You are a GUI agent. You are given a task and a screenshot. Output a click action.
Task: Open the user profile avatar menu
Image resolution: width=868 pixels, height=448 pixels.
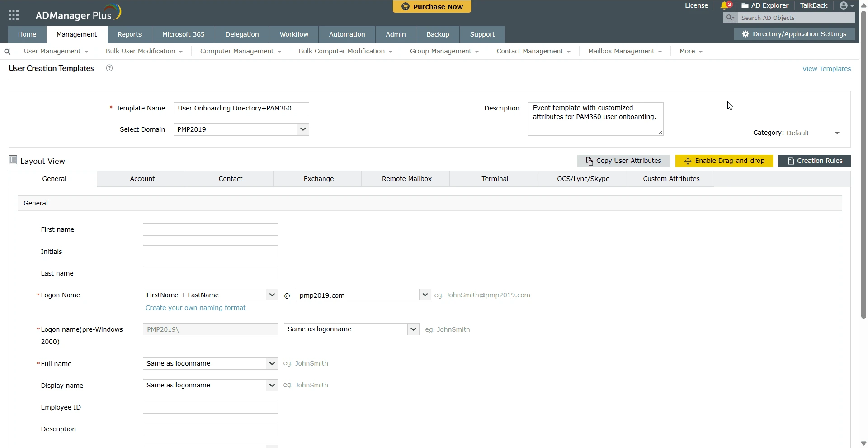[x=844, y=5]
